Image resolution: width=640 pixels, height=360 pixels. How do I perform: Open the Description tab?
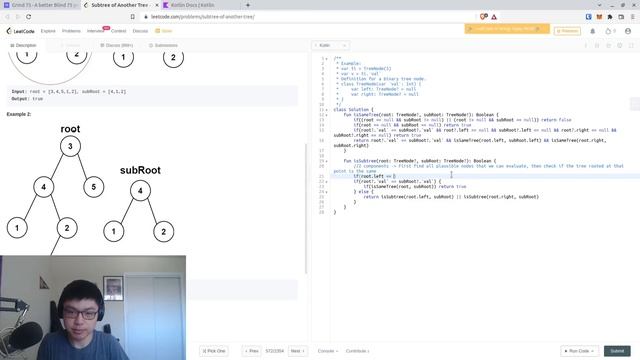pyautogui.click(x=23, y=45)
